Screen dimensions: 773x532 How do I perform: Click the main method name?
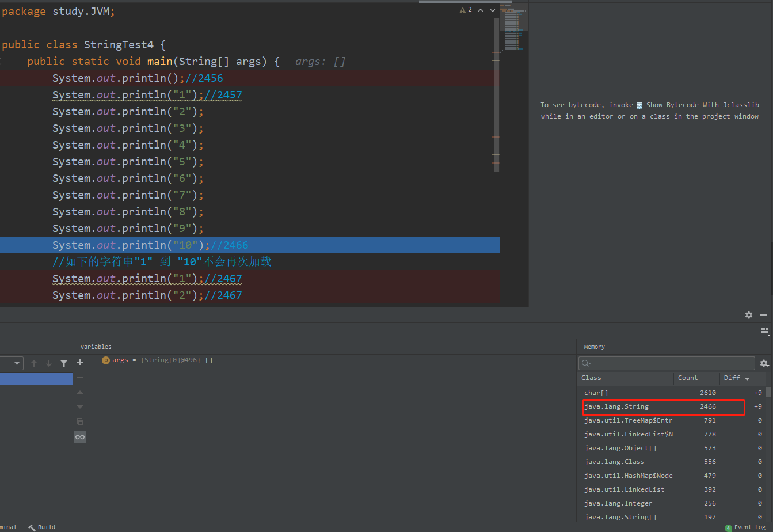point(160,62)
